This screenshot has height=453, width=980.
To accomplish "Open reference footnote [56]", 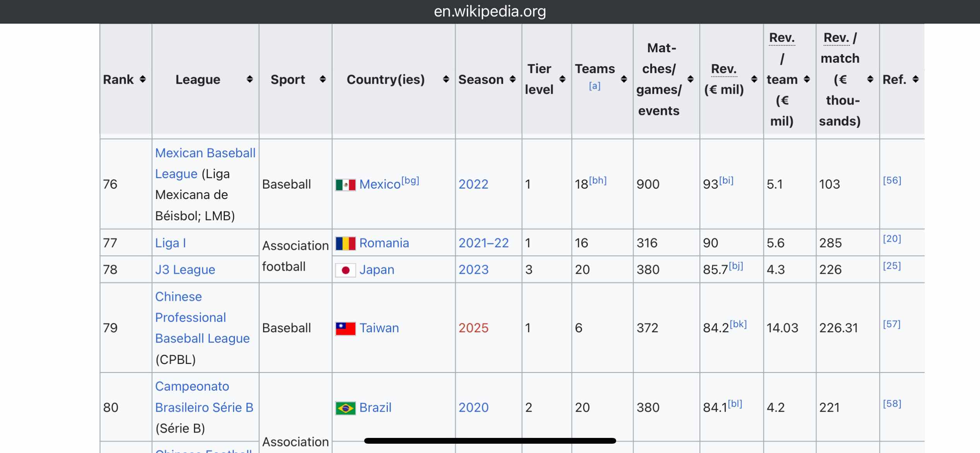I will tap(892, 180).
